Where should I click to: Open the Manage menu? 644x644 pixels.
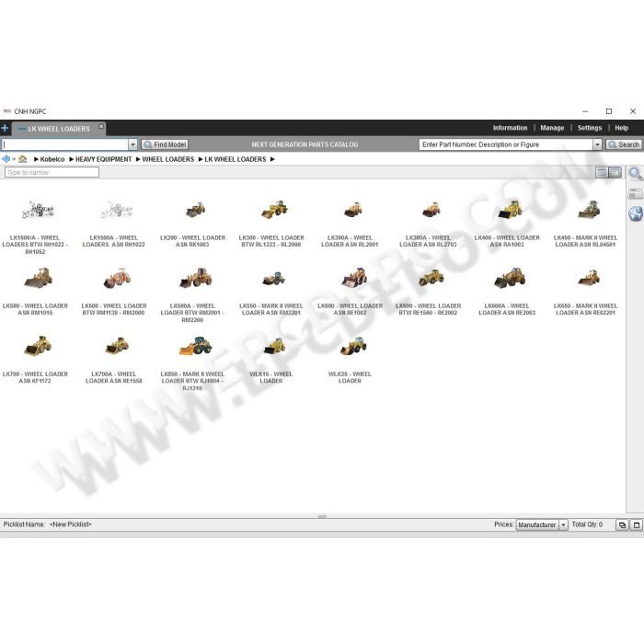(552, 128)
